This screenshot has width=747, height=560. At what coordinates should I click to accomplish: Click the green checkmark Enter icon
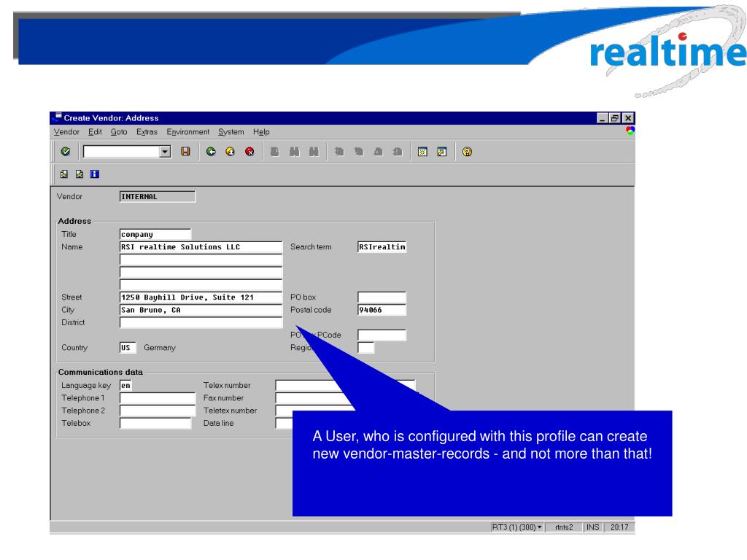pyautogui.click(x=65, y=152)
